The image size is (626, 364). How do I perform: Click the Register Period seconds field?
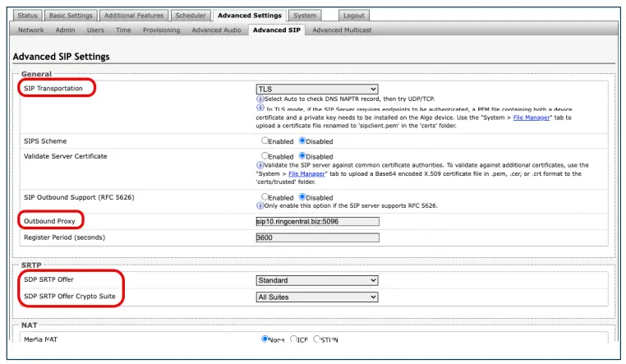(x=317, y=238)
